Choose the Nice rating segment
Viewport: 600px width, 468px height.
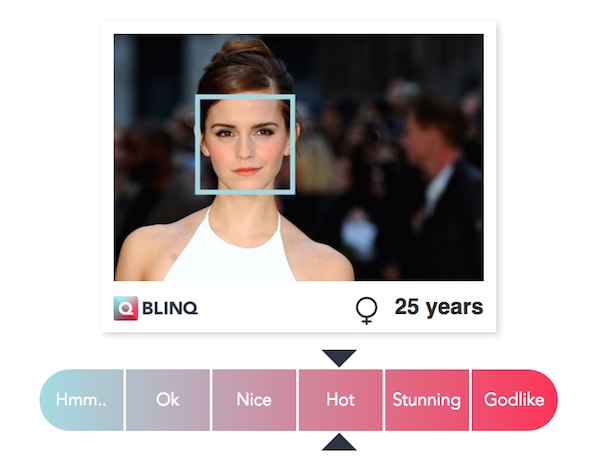pos(254,400)
